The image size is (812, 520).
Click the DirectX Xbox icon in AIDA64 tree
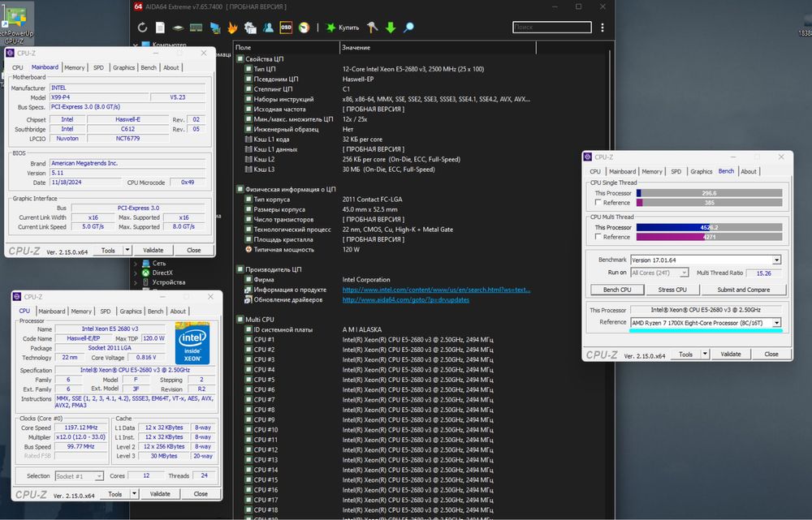[146, 273]
